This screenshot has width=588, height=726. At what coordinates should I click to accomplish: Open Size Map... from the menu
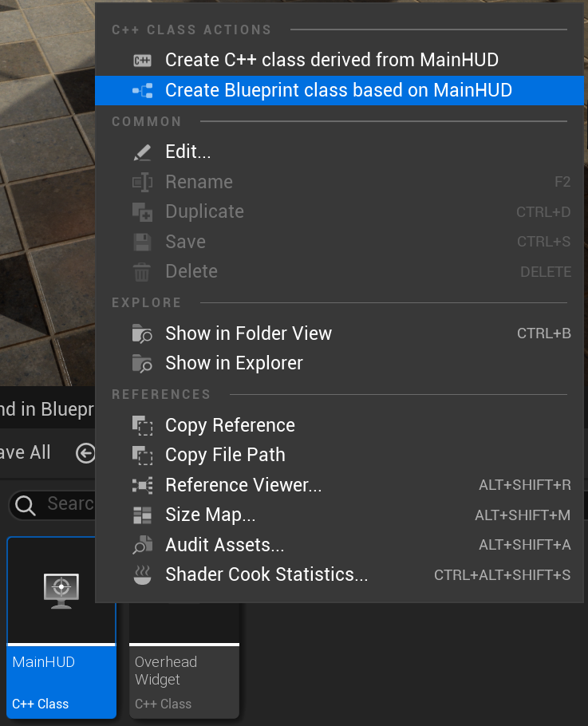tap(339, 515)
